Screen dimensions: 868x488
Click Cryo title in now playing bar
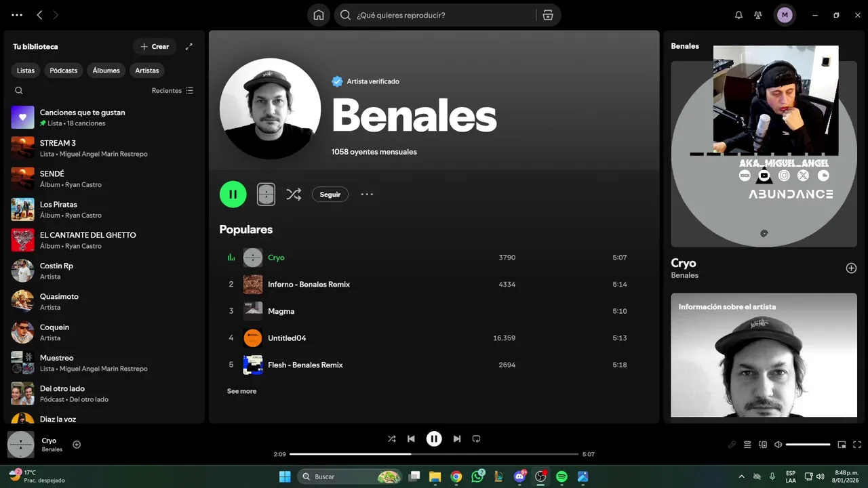49,441
